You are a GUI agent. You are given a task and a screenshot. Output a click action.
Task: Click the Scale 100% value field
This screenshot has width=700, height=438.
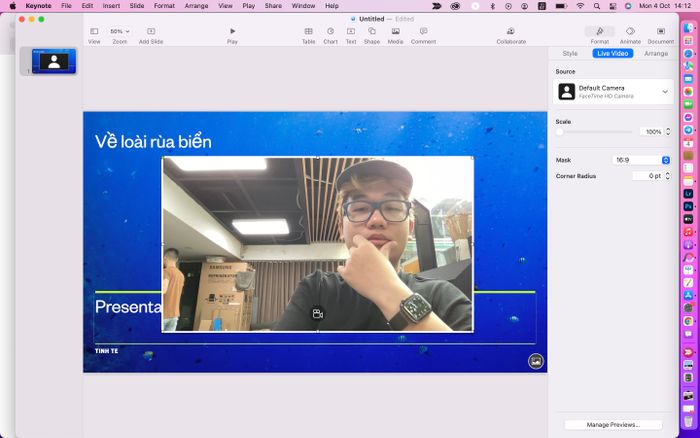tap(652, 132)
